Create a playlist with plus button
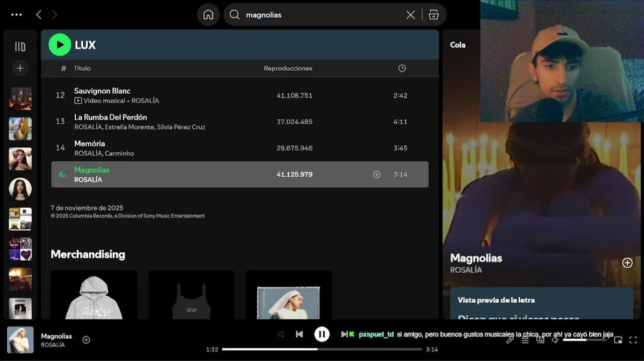 point(20,68)
